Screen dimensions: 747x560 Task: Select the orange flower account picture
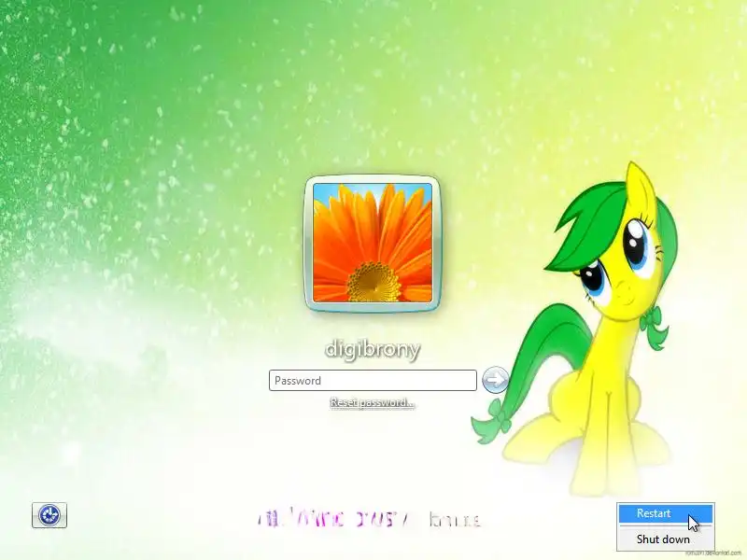coord(373,243)
